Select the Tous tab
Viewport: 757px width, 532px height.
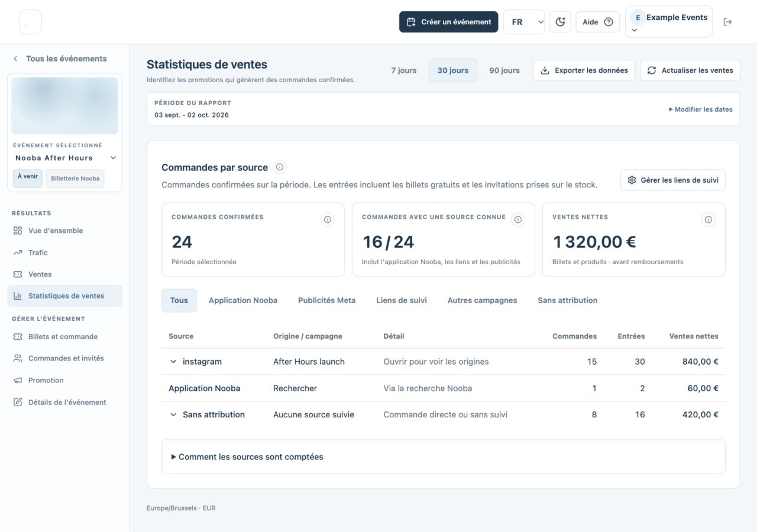click(x=179, y=300)
